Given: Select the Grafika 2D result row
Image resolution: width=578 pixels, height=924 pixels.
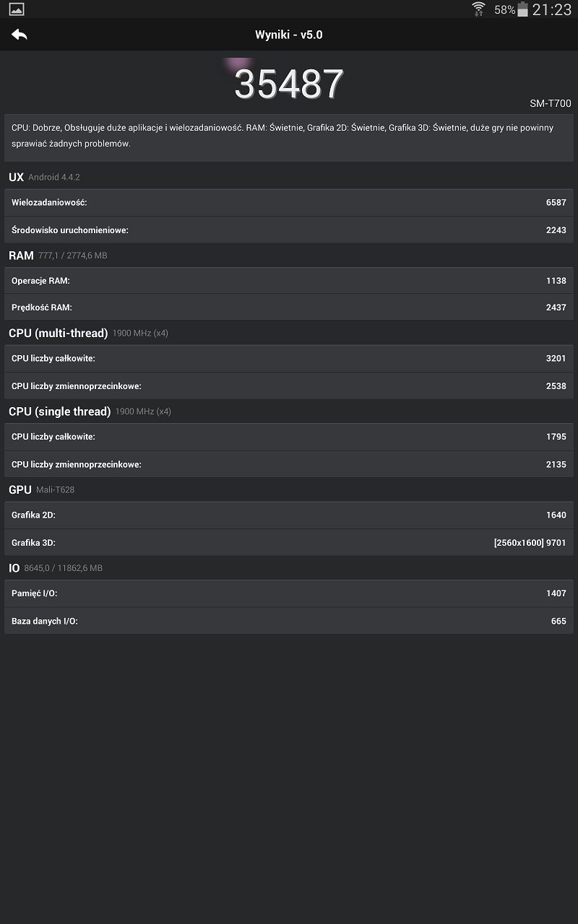Looking at the screenshot, I should 289,515.
